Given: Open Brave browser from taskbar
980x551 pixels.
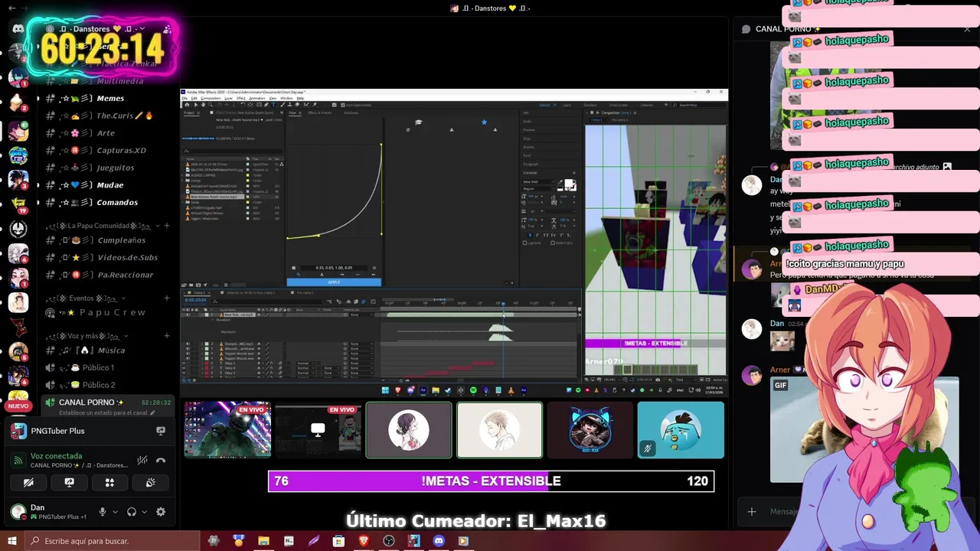Looking at the screenshot, I should click(x=364, y=541).
